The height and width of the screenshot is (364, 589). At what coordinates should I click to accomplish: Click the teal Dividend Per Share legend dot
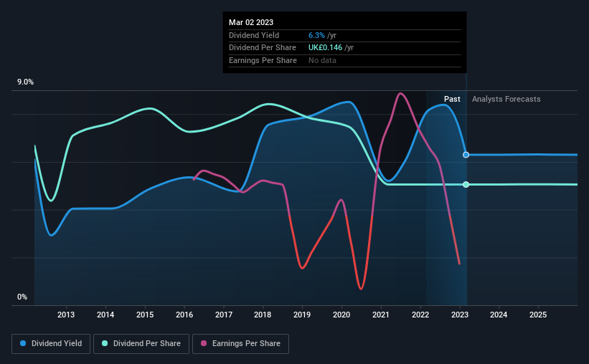tap(105, 343)
